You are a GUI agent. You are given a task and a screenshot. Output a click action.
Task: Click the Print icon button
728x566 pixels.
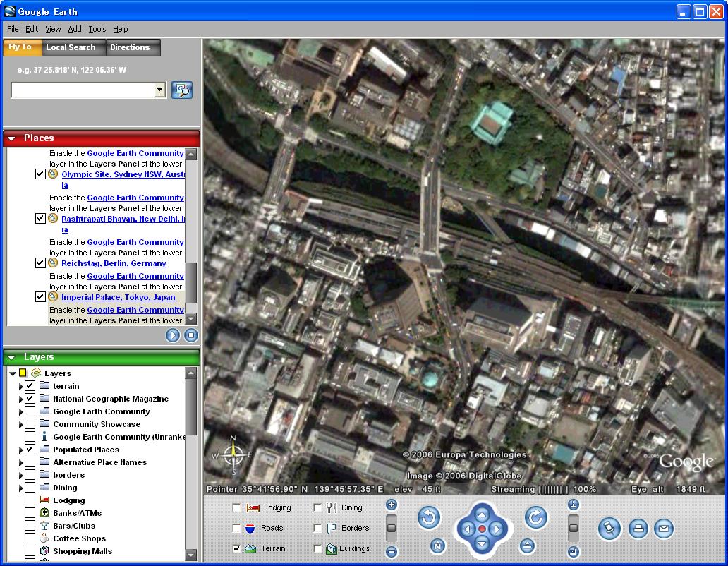pos(638,528)
